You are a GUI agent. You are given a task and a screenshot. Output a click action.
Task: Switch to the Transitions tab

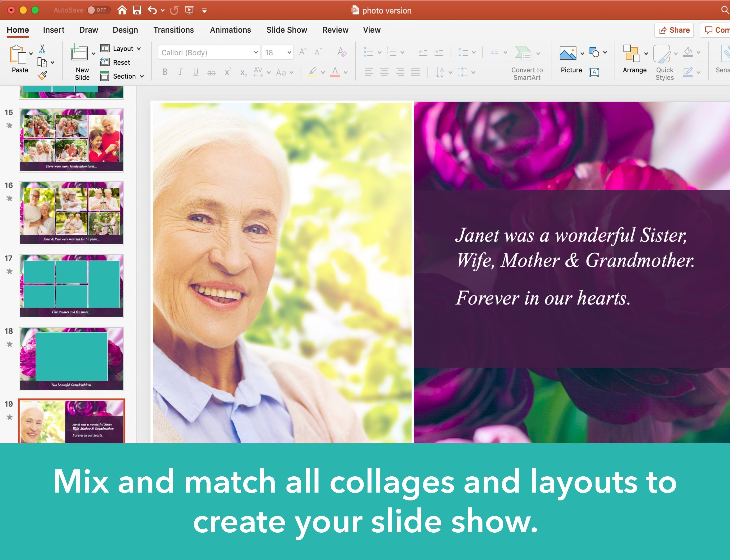click(x=173, y=30)
